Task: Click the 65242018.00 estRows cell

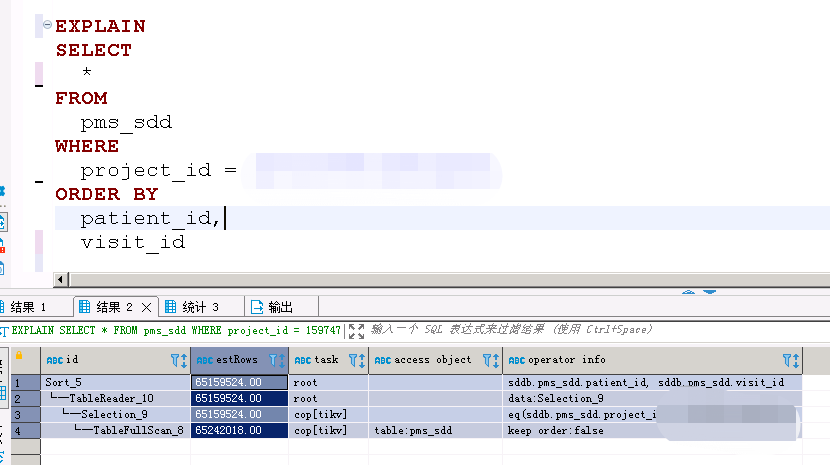Action: [239, 430]
